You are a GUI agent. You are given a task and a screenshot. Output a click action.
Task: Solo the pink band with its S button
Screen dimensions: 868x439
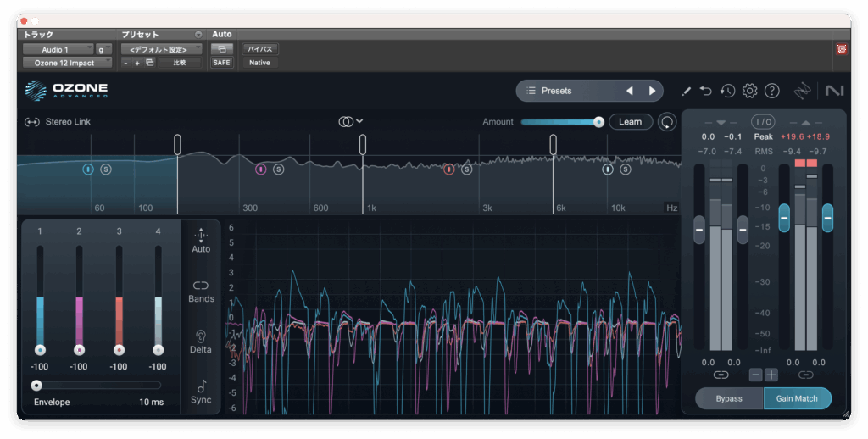pyautogui.click(x=278, y=169)
